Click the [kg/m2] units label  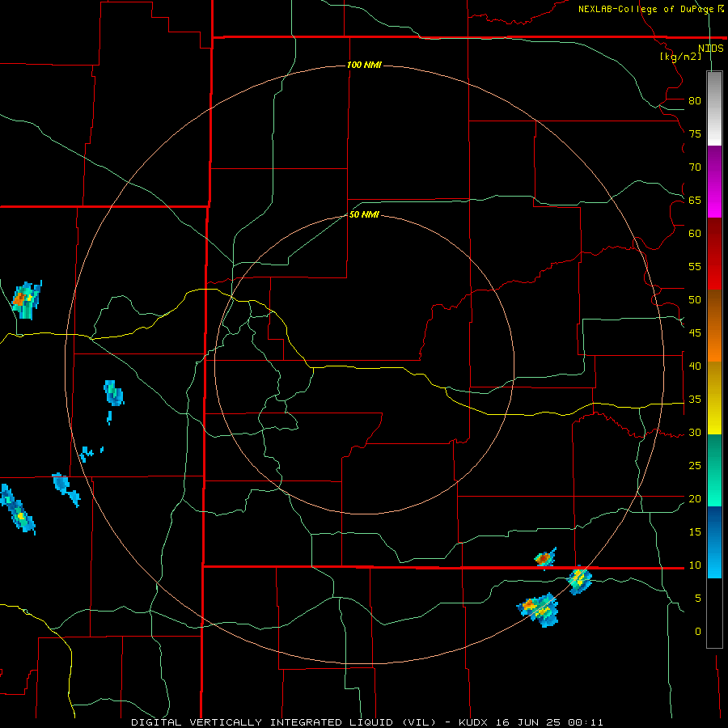tap(680, 57)
